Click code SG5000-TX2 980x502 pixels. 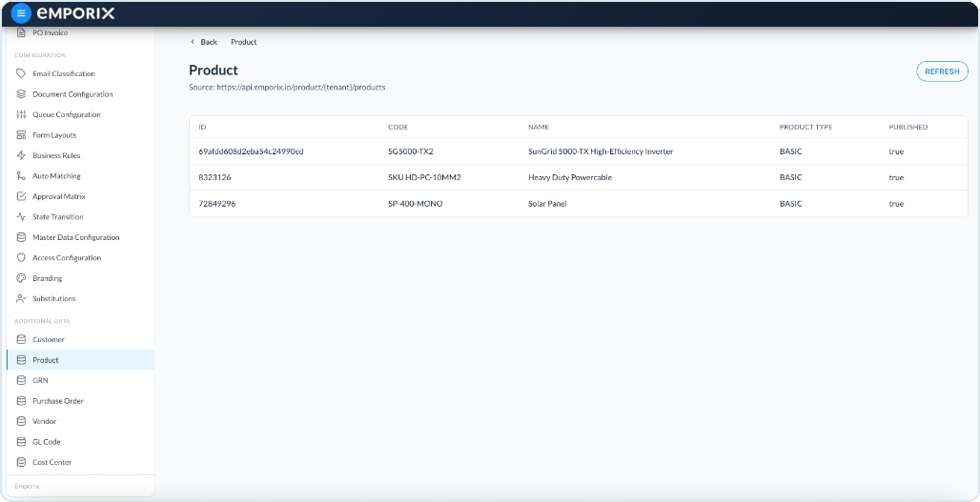411,151
